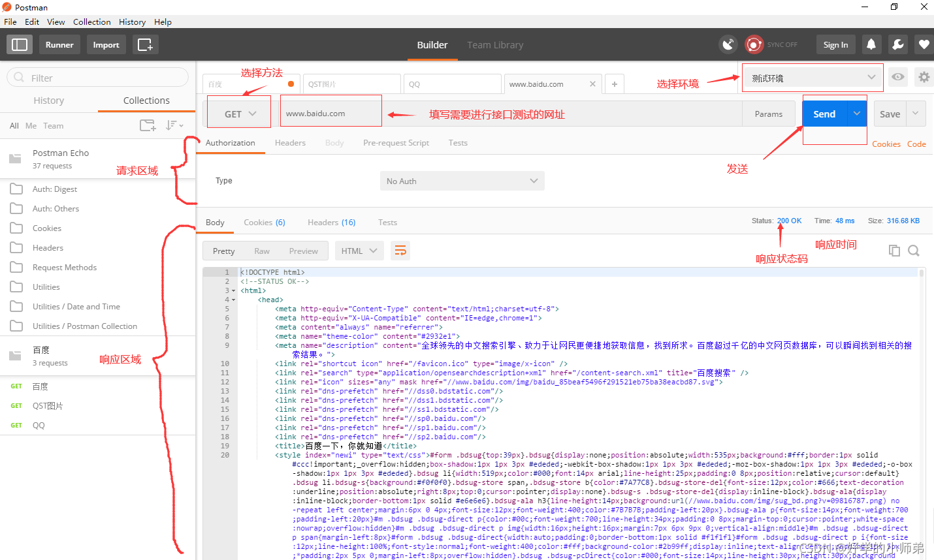The height and width of the screenshot is (560, 934).
Task: Switch to History sidebar tab
Action: tap(49, 101)
